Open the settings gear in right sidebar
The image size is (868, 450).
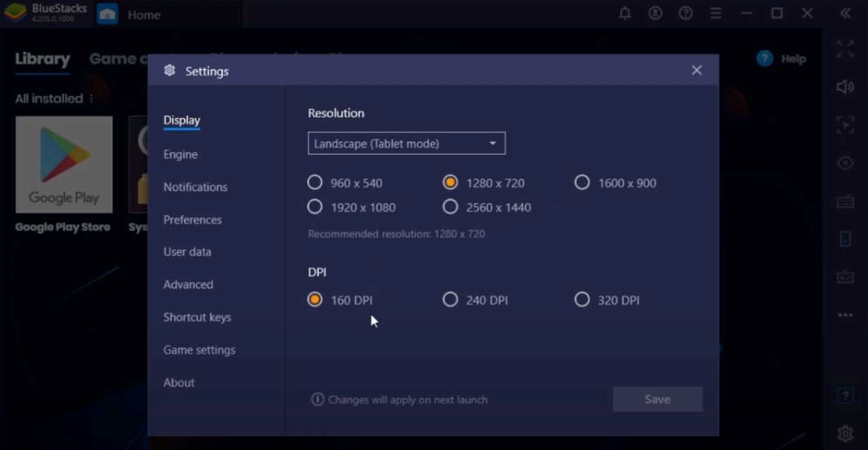point(845,433)
